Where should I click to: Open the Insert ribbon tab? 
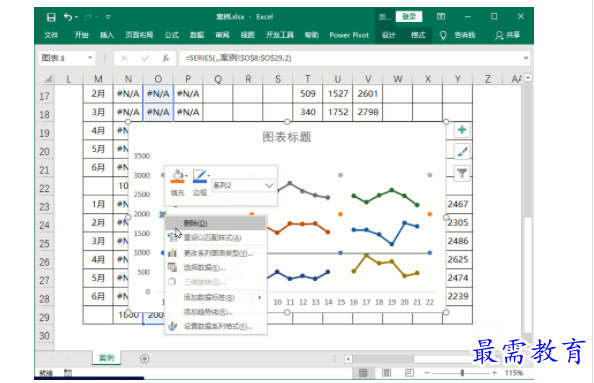point(107,35)
